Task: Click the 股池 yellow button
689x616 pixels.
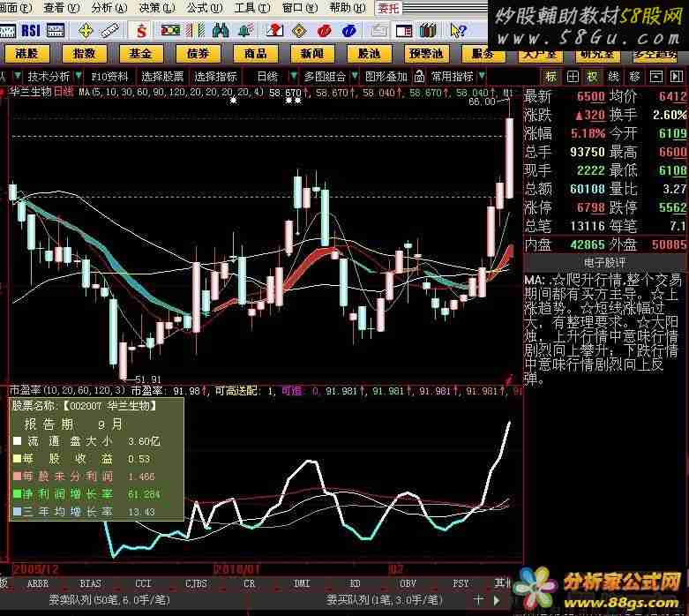Action: 369,54
